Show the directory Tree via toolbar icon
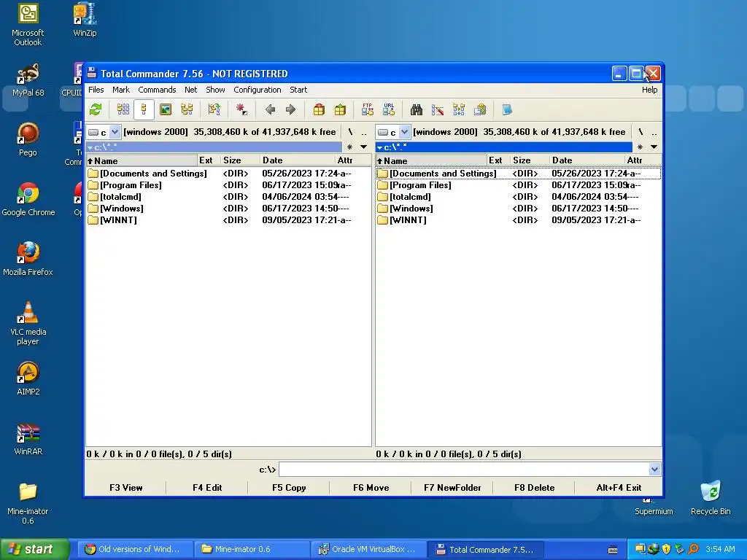This screenshot has width=747, height=560. pyautogui.click(x=187, y=110)
